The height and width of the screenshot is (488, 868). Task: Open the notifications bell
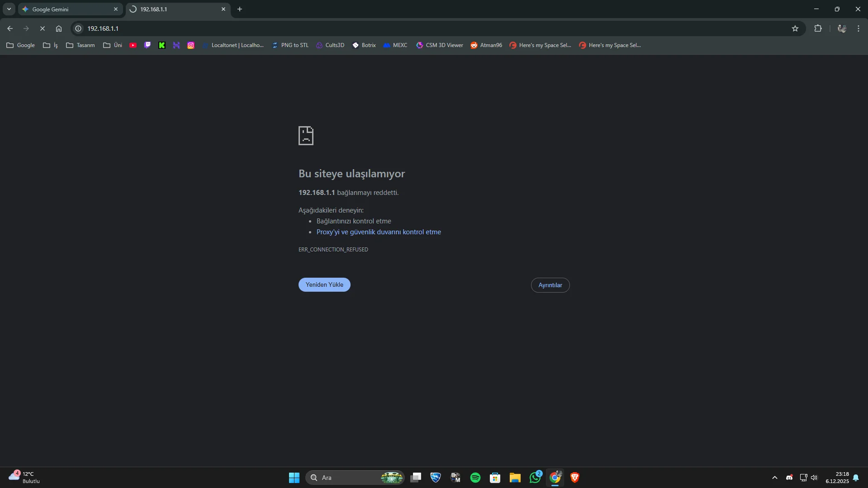[x=856, y=478]
